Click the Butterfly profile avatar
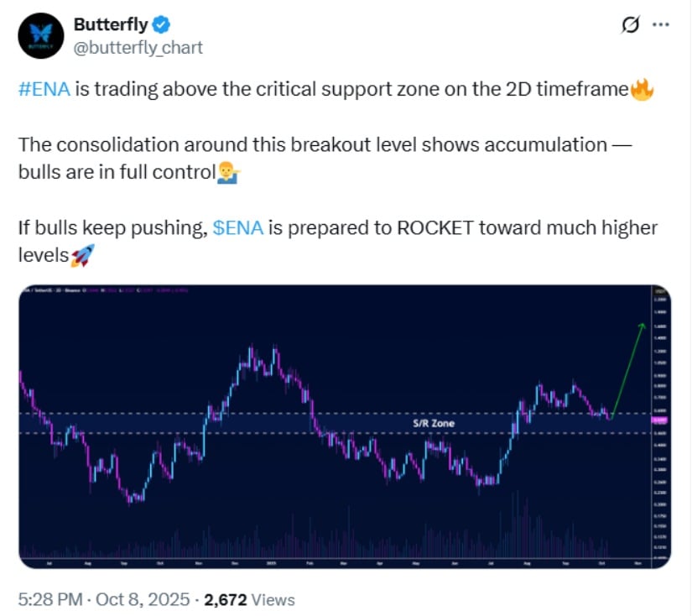Image resolution: width=692 pixels, height=616 pixels. (x=38, y=35)
